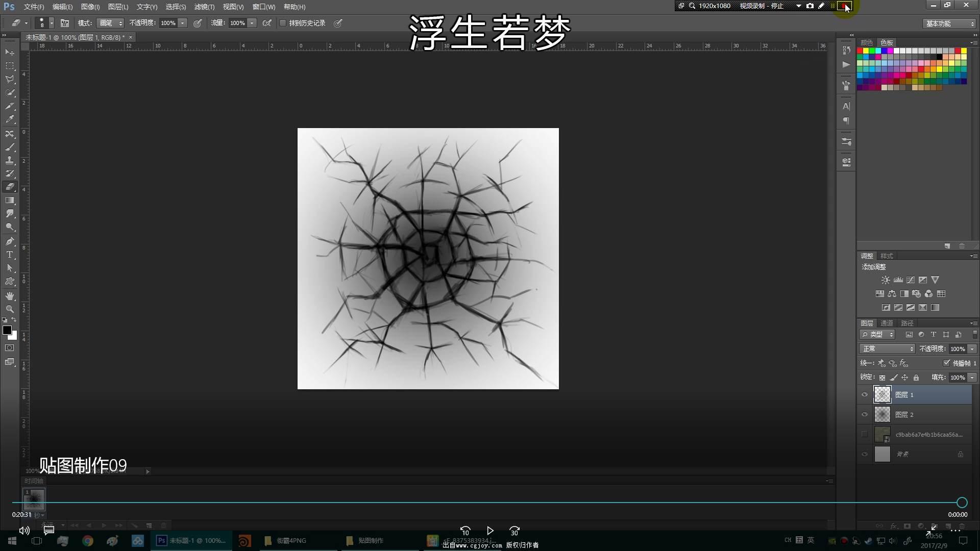Viewport: 980px width, 551px height.
Task: Toggle Propagate Frame 1 checkbox
Action: [x=947, y=363]
